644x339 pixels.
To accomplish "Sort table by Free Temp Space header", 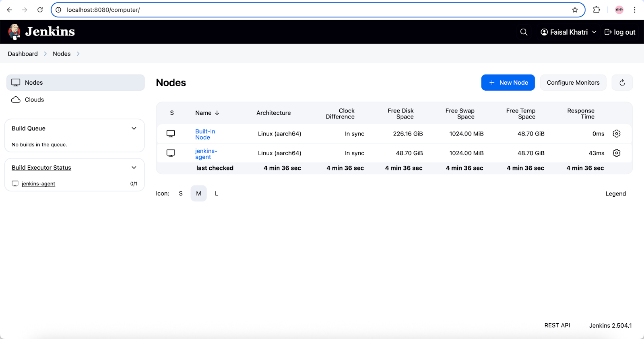I will click(521, 114).
